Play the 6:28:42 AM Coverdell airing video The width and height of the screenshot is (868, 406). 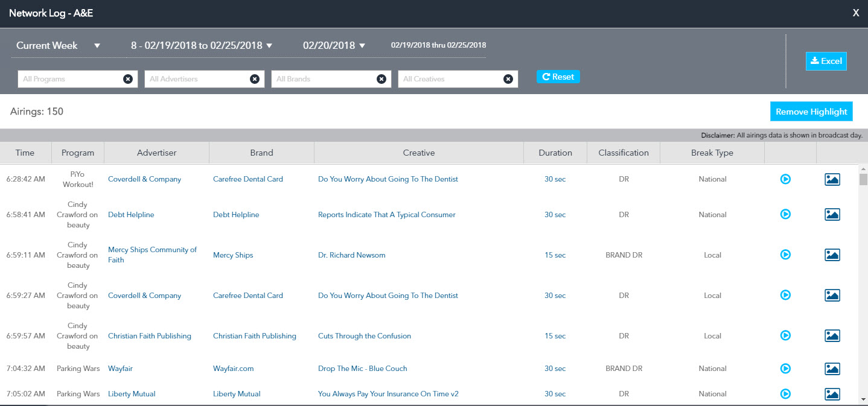785,179
